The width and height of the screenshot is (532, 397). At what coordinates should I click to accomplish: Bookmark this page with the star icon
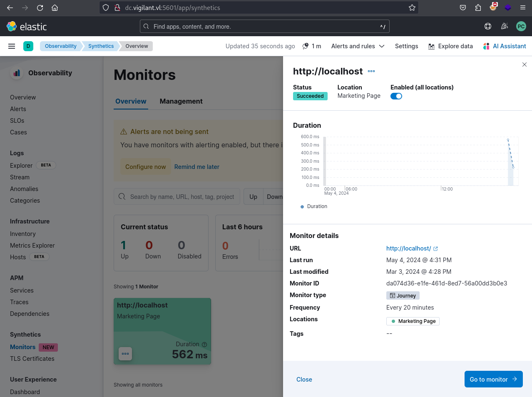click(x=412, y=7)
